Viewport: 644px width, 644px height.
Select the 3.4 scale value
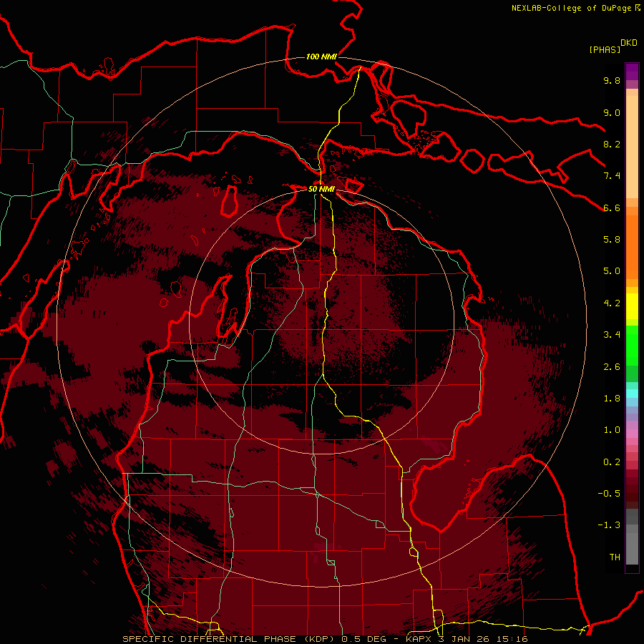coord(612,335)
